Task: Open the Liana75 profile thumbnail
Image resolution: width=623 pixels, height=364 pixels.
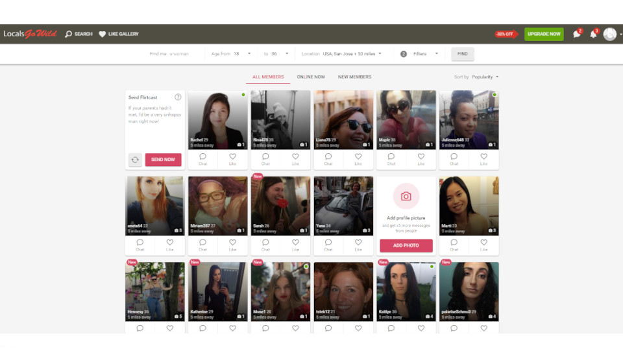Action: [343, 119]
